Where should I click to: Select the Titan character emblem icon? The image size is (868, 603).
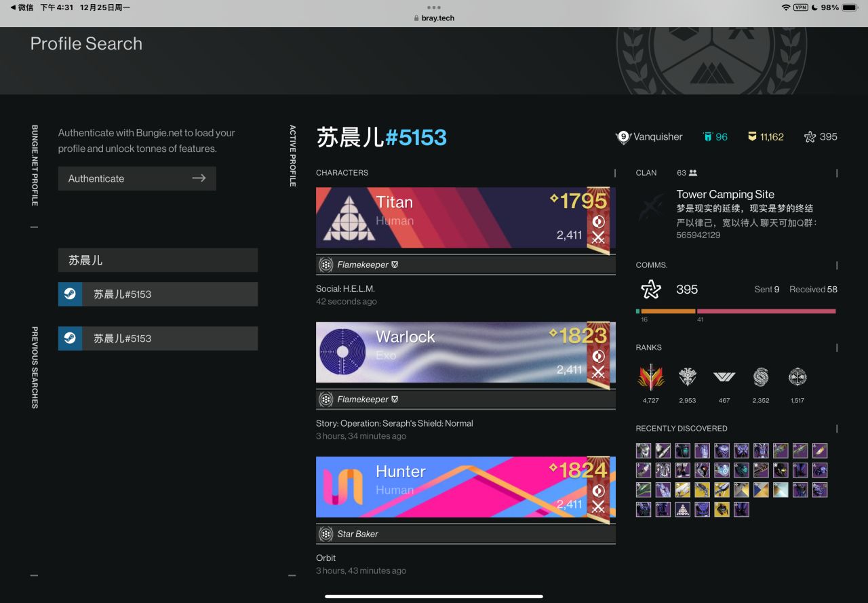[349, 218]
